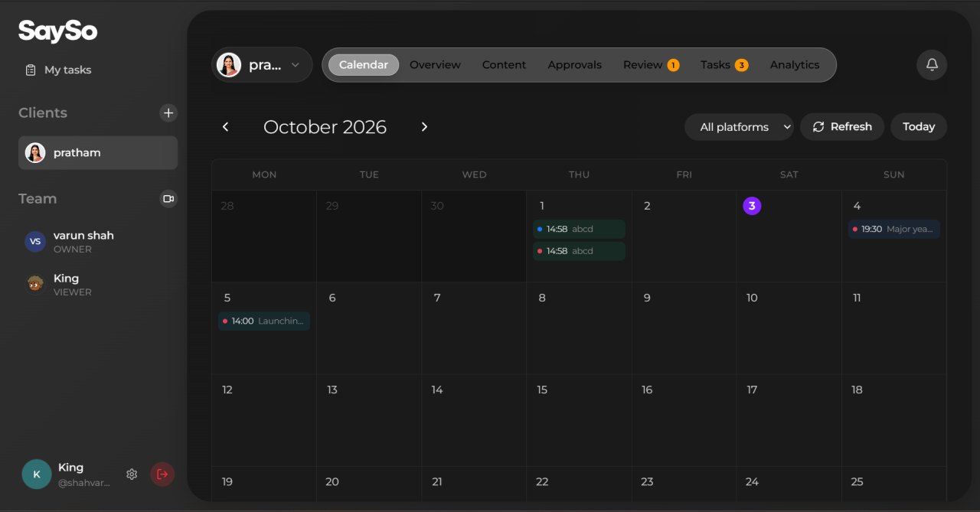Click the Clients section heading

click(x=43, y=113)
